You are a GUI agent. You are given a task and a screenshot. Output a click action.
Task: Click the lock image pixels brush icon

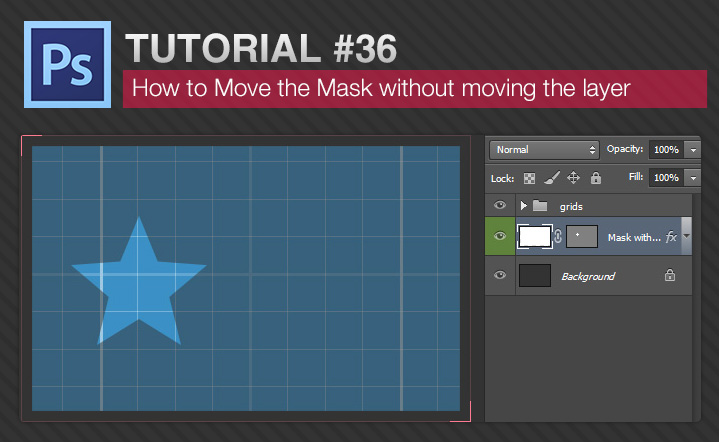(551, 178)
